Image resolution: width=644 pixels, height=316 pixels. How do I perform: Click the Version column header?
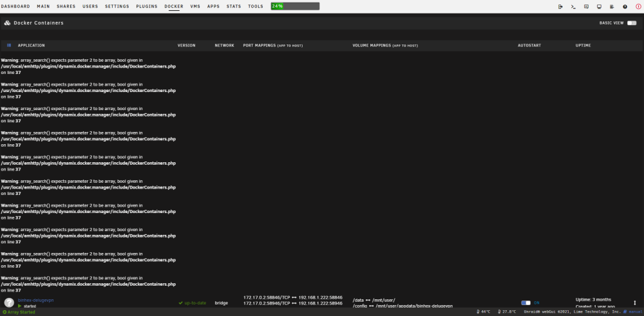pos(187,46)
